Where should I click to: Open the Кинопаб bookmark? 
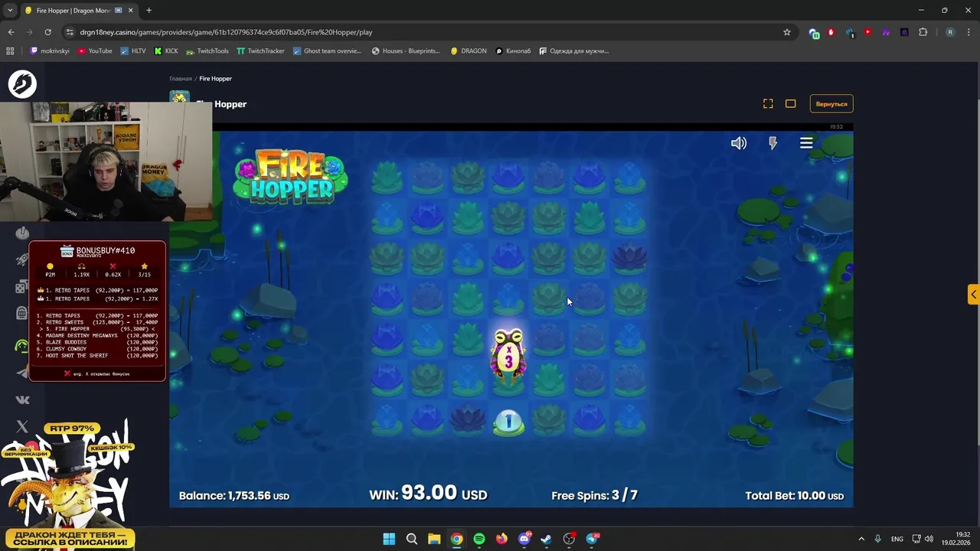click(513, 51)
